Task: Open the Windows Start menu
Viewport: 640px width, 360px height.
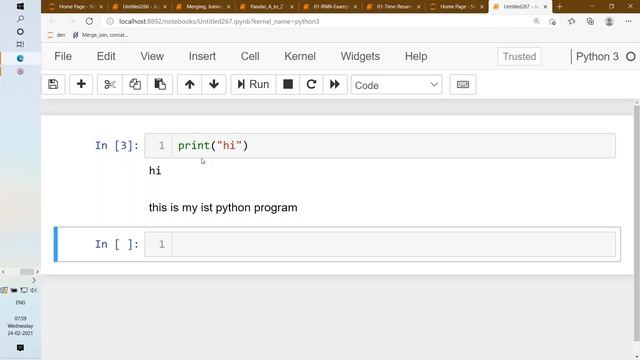Action: 20,7
